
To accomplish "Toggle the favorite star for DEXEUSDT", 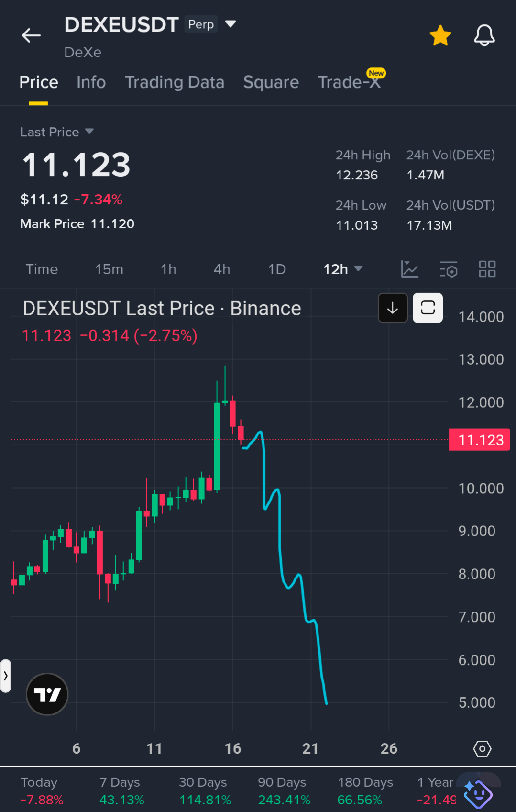I will point(440,35).
